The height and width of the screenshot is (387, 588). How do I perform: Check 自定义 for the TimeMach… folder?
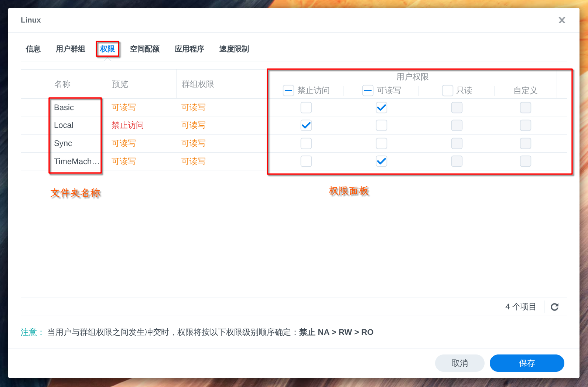click(x=526, y=161)
